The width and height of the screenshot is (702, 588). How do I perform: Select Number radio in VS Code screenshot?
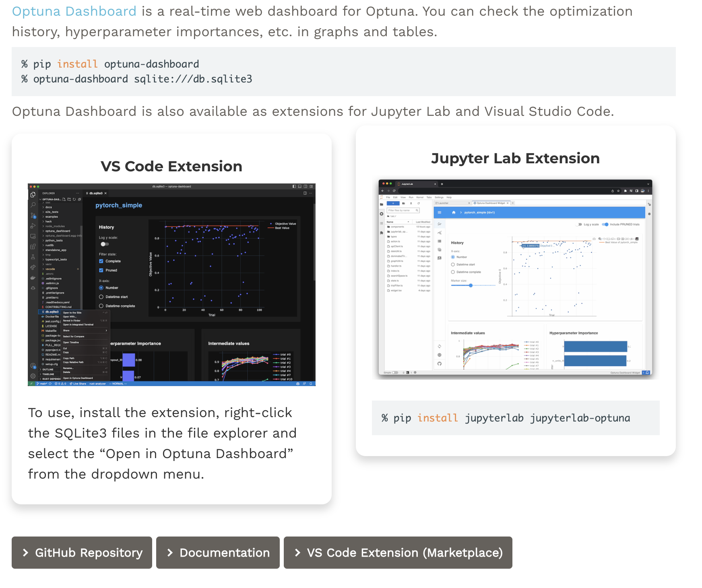[x=101, y=288]
